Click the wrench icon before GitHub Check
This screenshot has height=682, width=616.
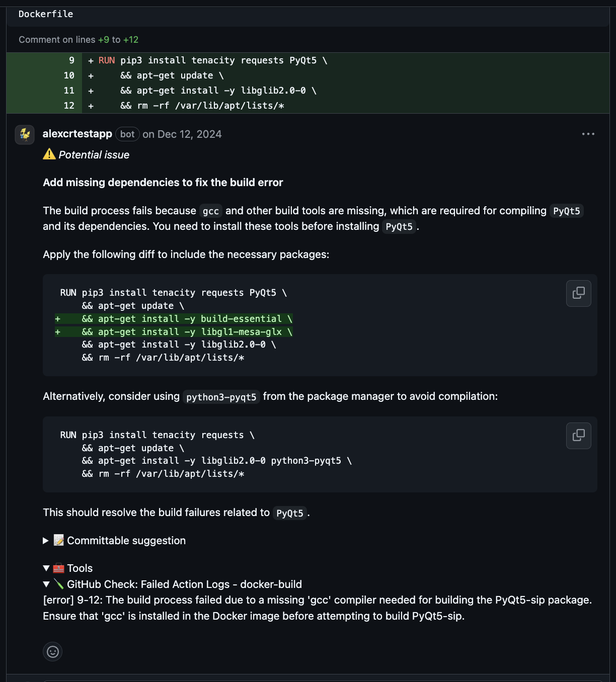59,584
